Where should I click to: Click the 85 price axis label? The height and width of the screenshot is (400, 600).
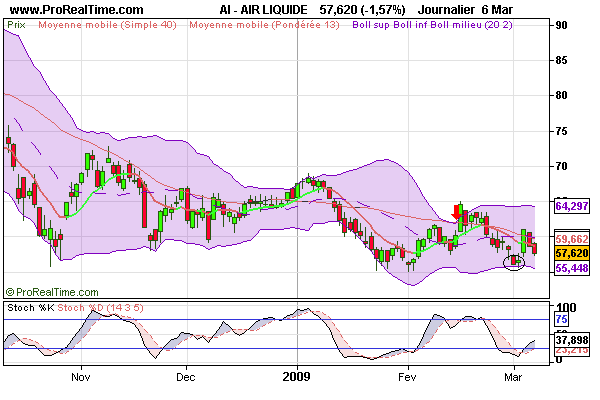pyautogui.click(x=561, y=60)
